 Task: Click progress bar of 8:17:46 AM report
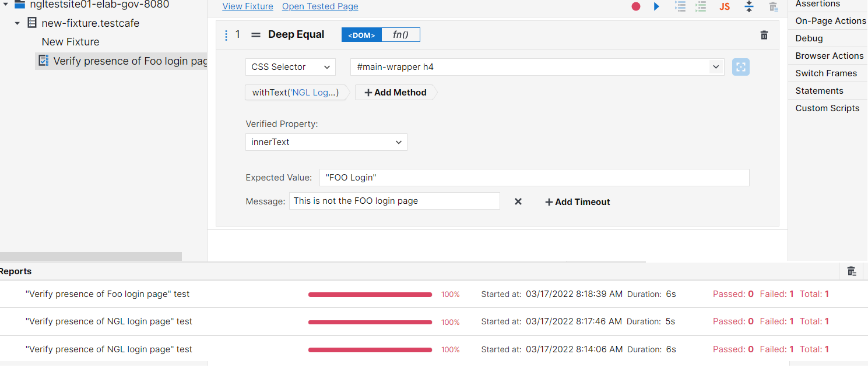[370, 322]
